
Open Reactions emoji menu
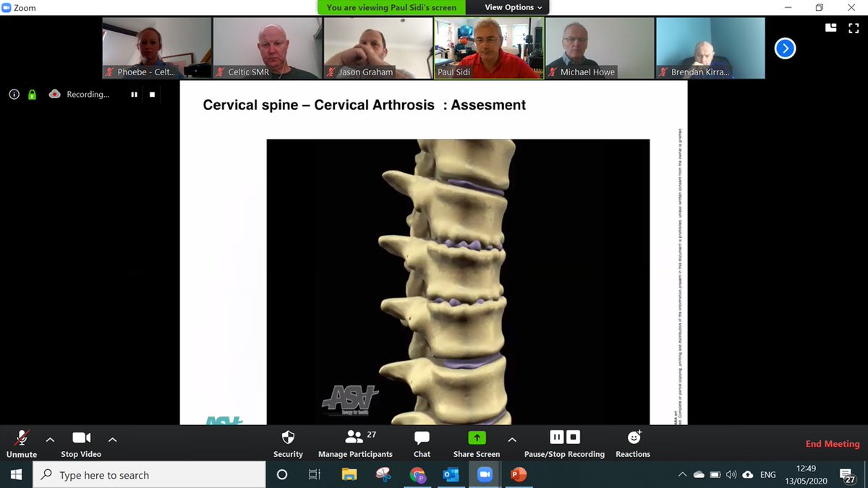click(x=633, y=443)
